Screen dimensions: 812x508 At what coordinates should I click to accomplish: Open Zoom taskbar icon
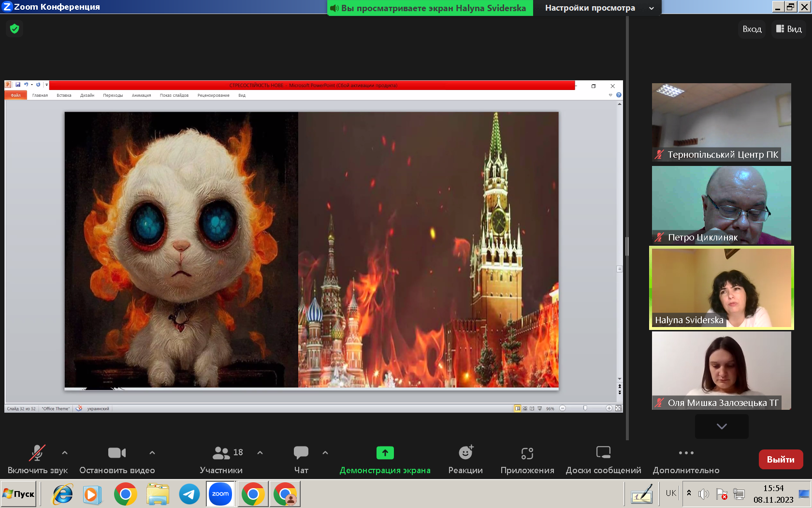220,494
